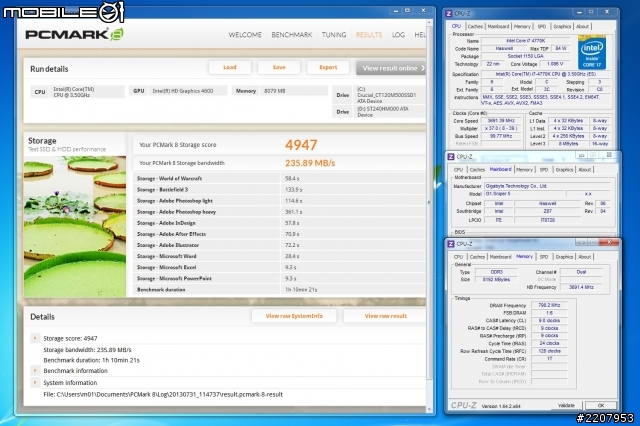
Task: Click the Load button in Run details
Action: tap(230, 67)
